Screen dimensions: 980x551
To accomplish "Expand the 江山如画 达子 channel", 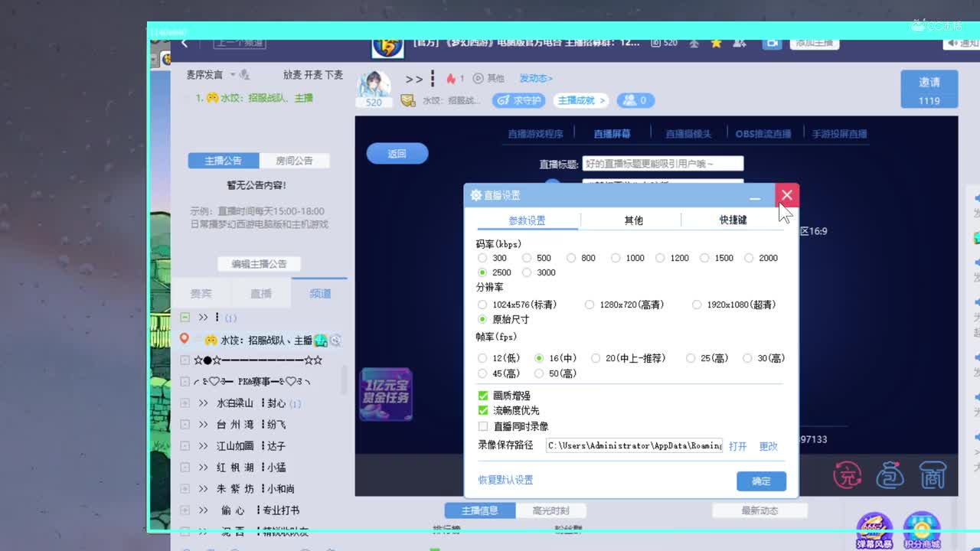I will (x=185, y=445).
